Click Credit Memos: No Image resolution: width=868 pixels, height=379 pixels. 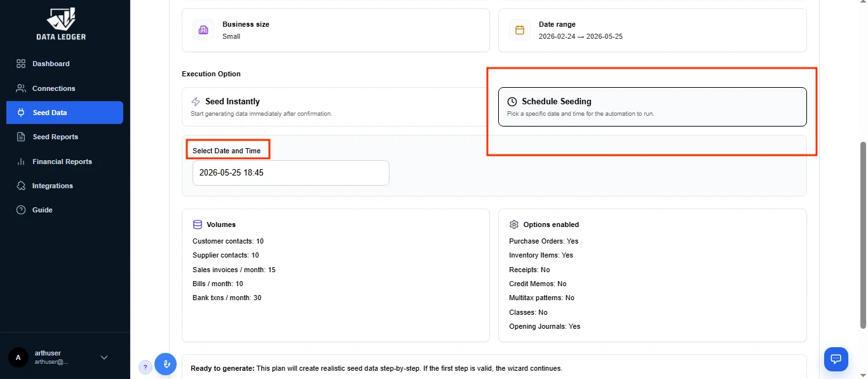[x=538, y=284]
